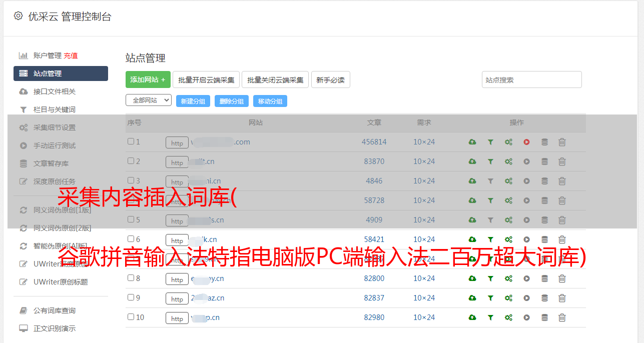Click the trash icon in row 8
Viewport: 644px width, 343px height.
(x=562, y=278)
